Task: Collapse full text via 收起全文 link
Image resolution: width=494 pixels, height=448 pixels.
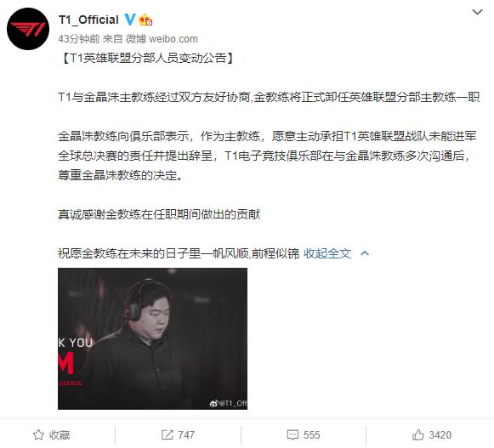Action: click(x=327, y=253)
